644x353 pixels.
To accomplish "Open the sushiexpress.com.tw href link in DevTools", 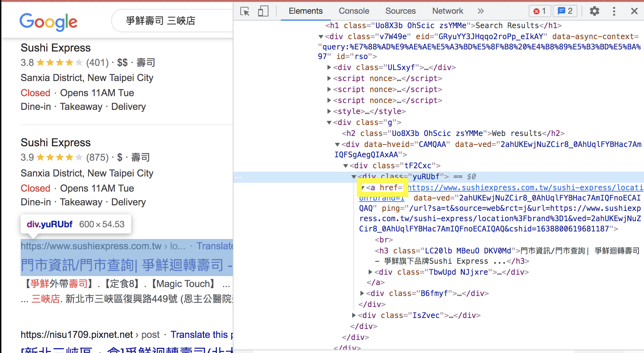I will click(x=525, y=188).
